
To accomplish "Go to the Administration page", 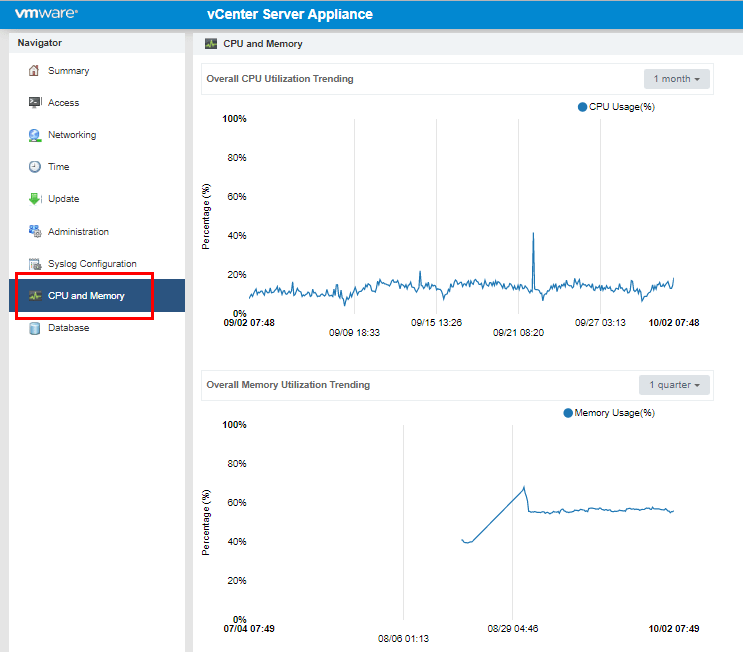I will coord(78,232).
